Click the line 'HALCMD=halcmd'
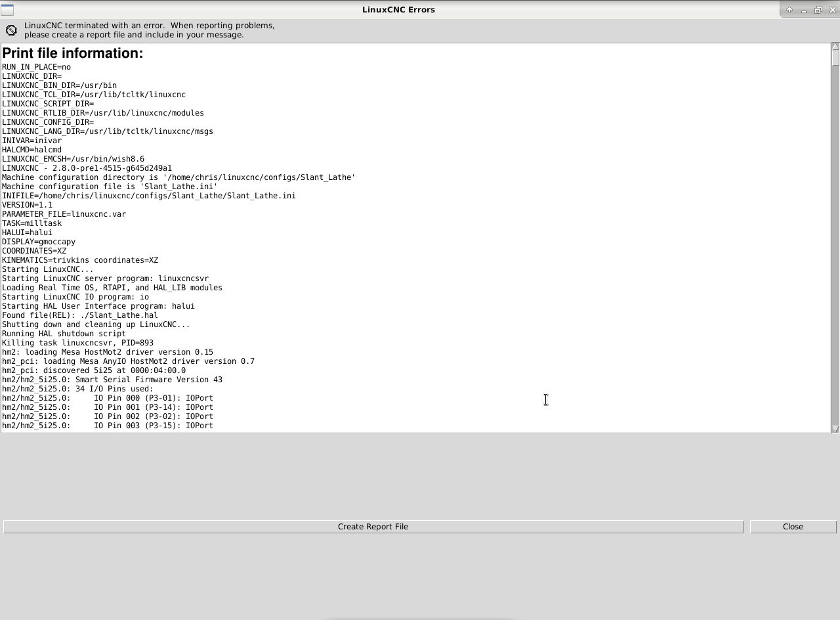 point(31,150)
